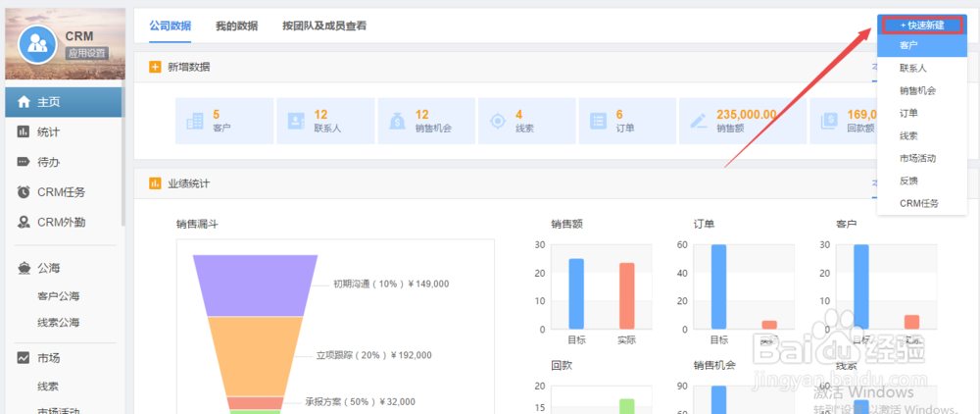Screen dimensions: 980x414
Task: Click the + 快速新建 button
Action: click(x=922, y=25)
